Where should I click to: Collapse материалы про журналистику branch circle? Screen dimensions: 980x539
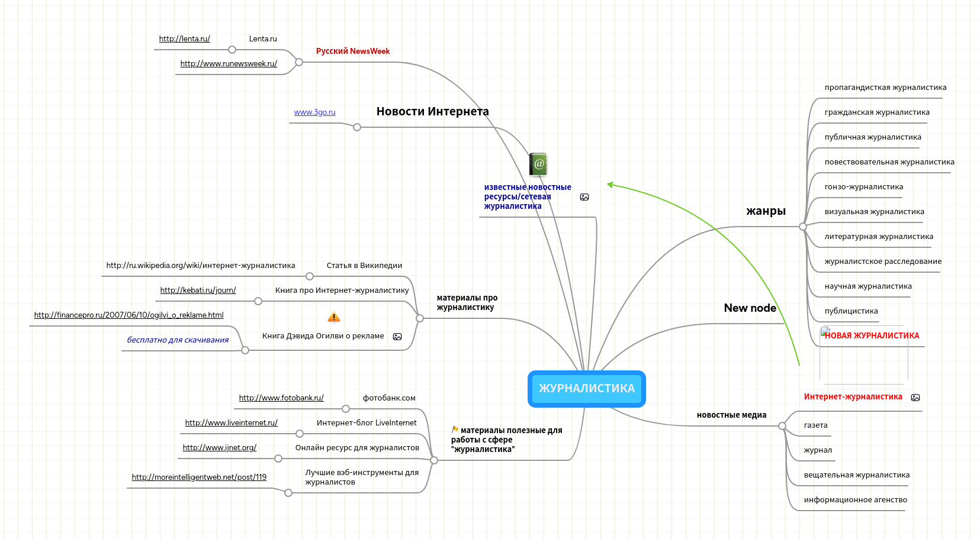point(420,318)
